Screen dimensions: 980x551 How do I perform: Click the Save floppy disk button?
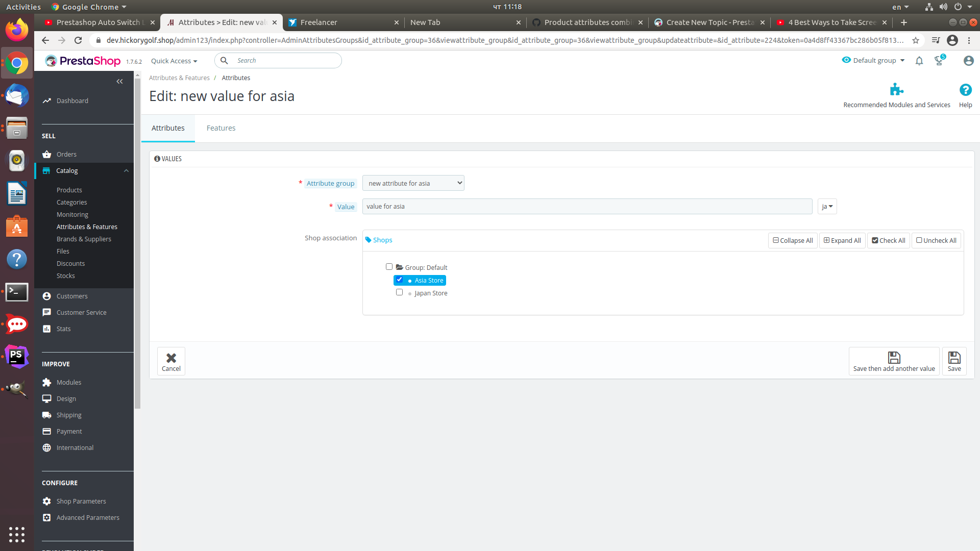(x=954, y=361)
